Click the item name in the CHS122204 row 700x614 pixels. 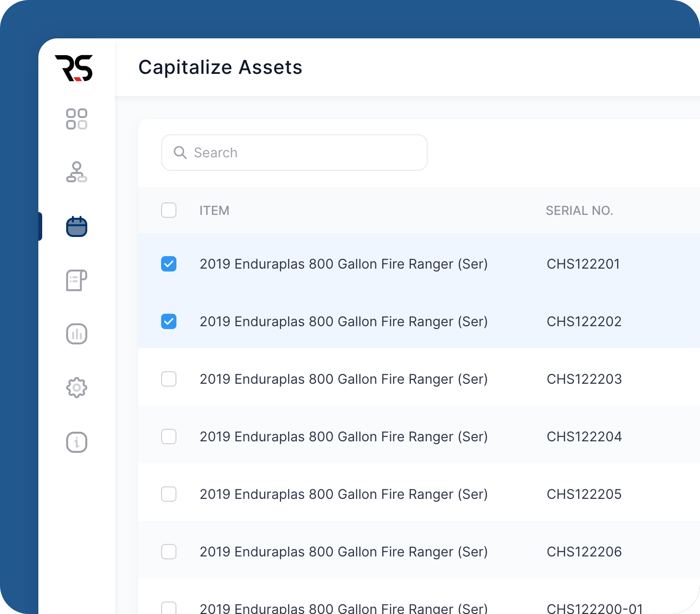pyautogui.click(x=344, y=437)
